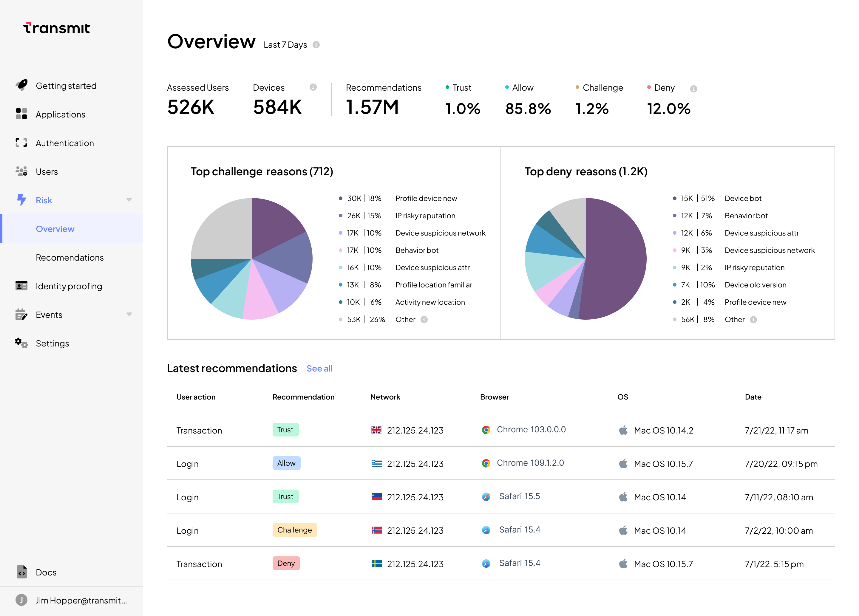This screenshot has width=859, height=616.
Task: Click the See all link for recommendations
Action: pyautogui.click(x=319, y=368)
